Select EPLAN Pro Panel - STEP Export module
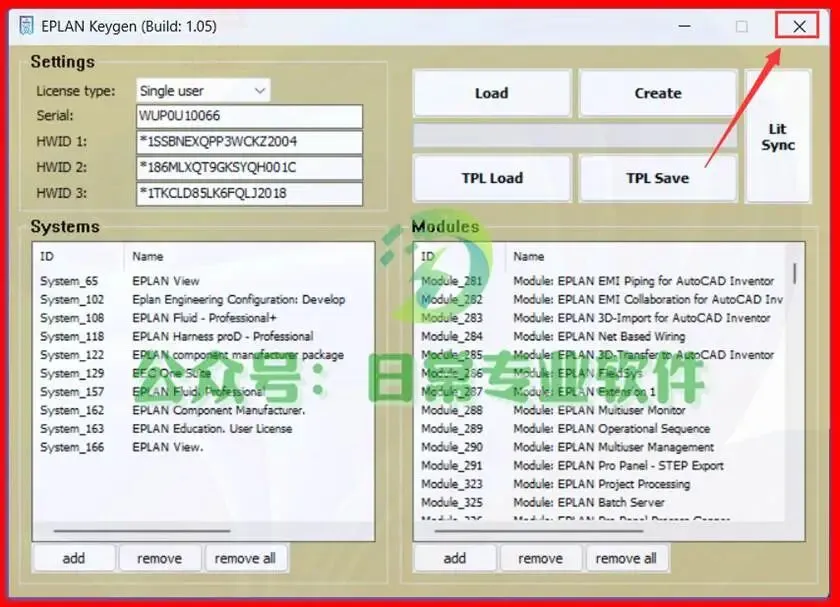This screenshot has width=840, height=607. coord(600,466)
